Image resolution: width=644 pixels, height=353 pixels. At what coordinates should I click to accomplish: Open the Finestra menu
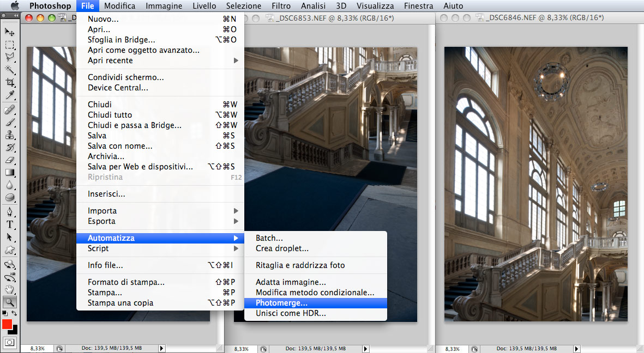point(418,6)
